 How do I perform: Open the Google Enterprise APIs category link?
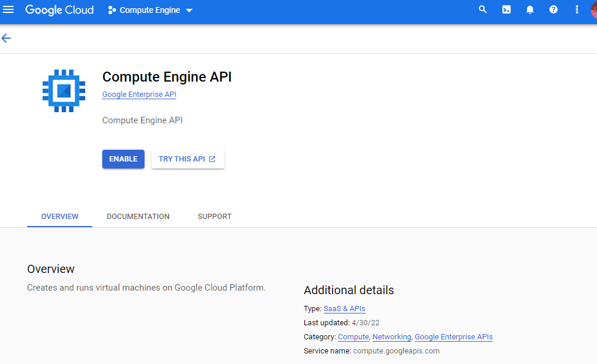[454, 336]
